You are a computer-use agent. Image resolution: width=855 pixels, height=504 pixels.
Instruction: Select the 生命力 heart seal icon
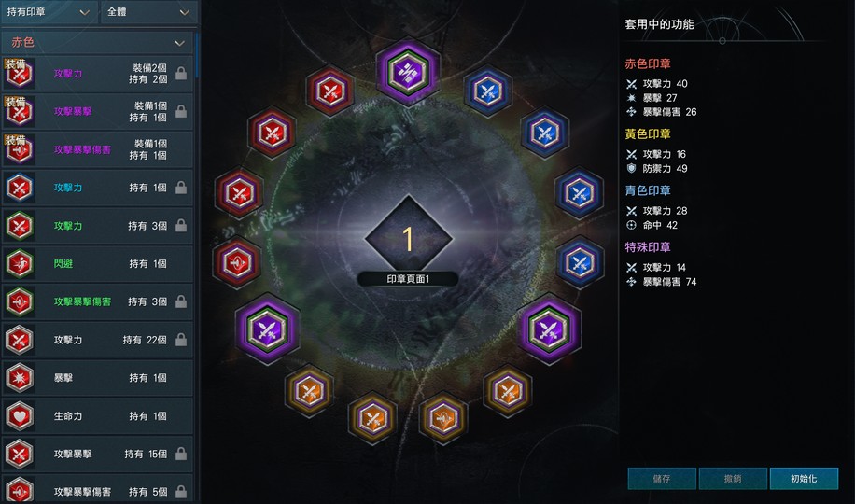(x=20, y=416)
